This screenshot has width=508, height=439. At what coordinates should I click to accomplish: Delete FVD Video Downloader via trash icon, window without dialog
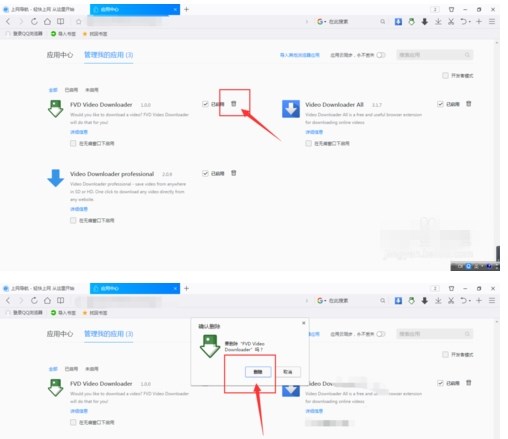point(234,104)
